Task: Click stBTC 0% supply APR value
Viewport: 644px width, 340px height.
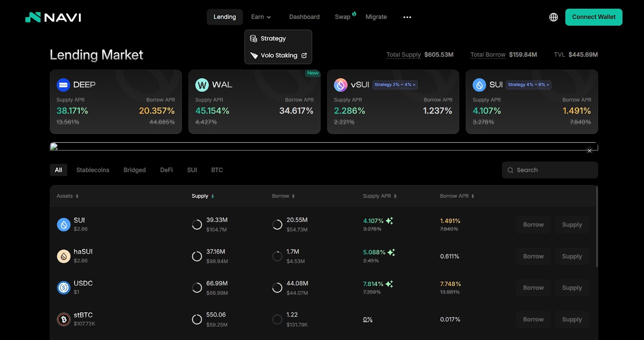Action: [x=367, y=319]
